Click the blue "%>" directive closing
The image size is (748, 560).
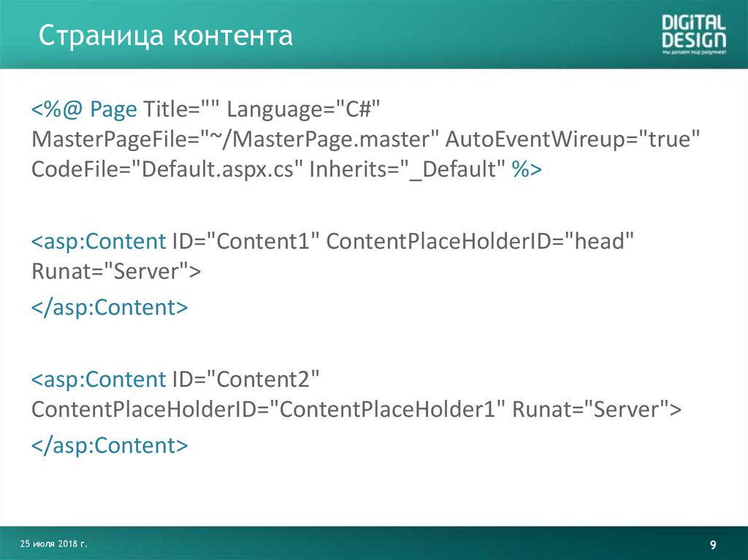coord(526,169)
